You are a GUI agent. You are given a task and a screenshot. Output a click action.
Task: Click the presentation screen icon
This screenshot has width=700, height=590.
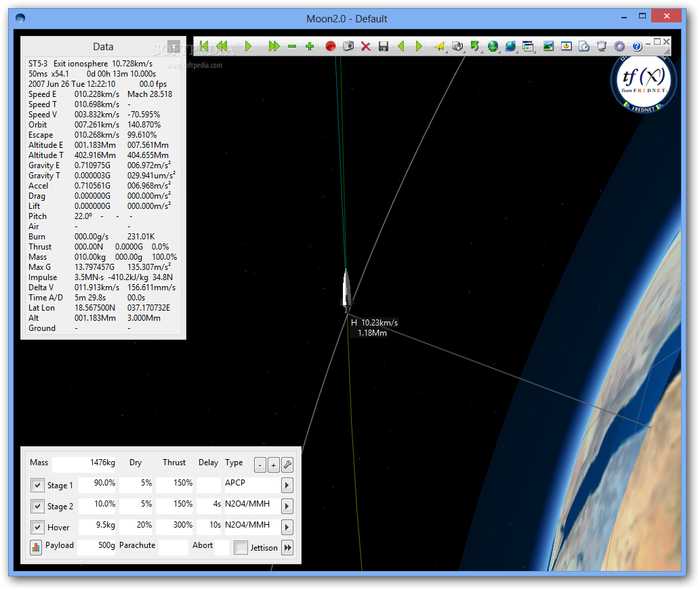pyautogui.click(x=602, y=46)
